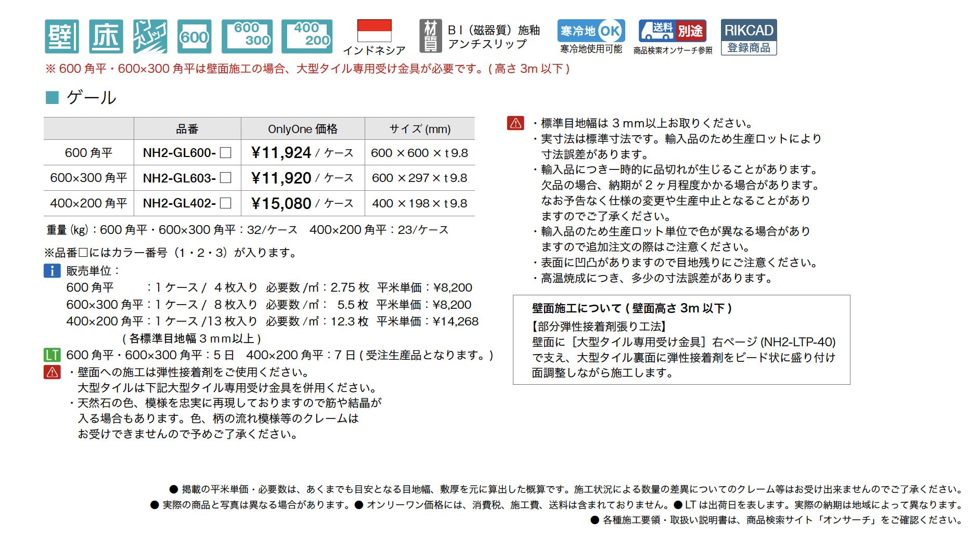This screenshot has height=536, width=980.
Task: Click the color box after NH2-GL402-
Action: (226, 203)
